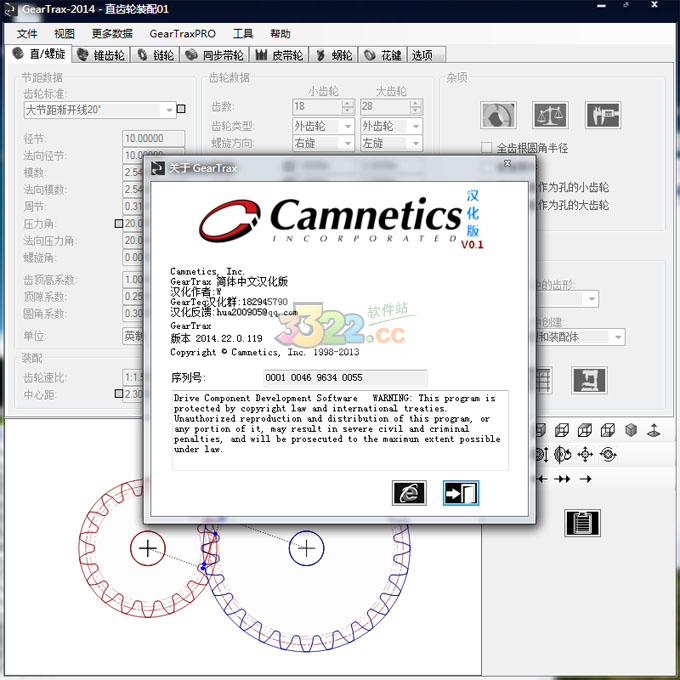Switch to the 锥齿轮 tab
Viewport: 680px width, 680px height.
(x=101, y=55)
